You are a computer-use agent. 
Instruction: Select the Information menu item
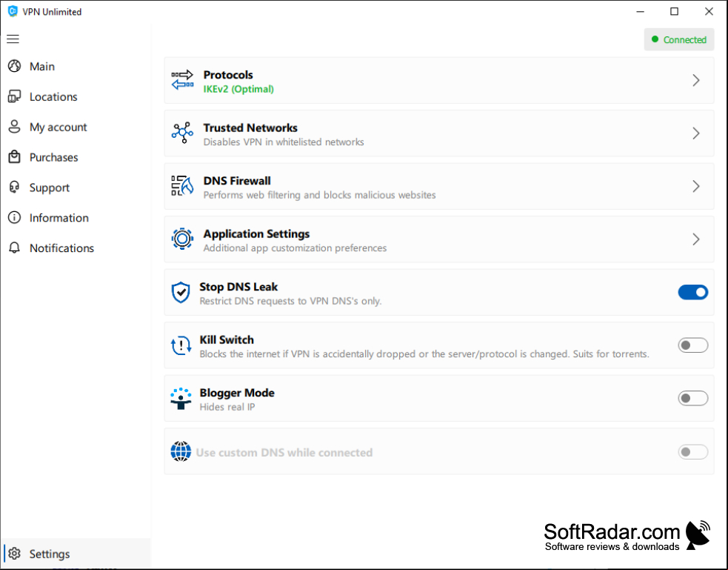pyautogui.click(x=76, y=217)
